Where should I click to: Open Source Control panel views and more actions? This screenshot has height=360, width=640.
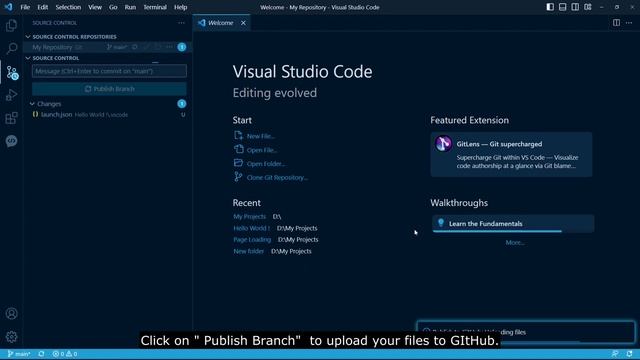coord(181,23)
